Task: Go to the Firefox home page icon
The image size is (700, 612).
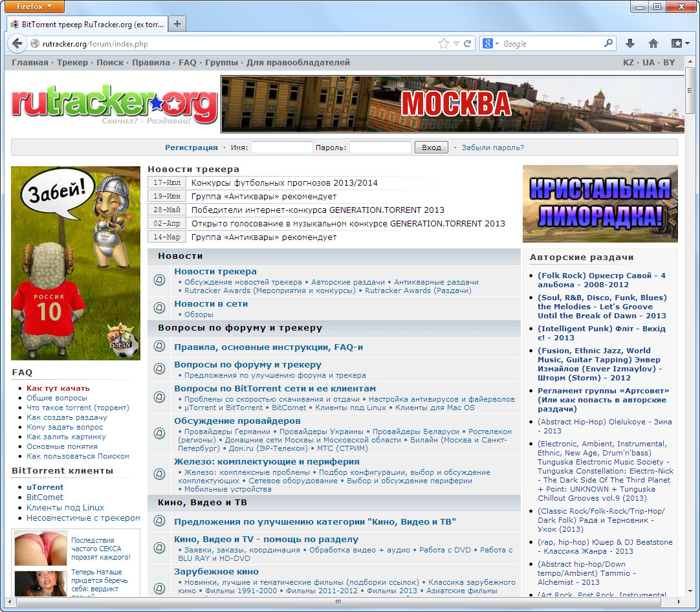Action: coord(653,43)
